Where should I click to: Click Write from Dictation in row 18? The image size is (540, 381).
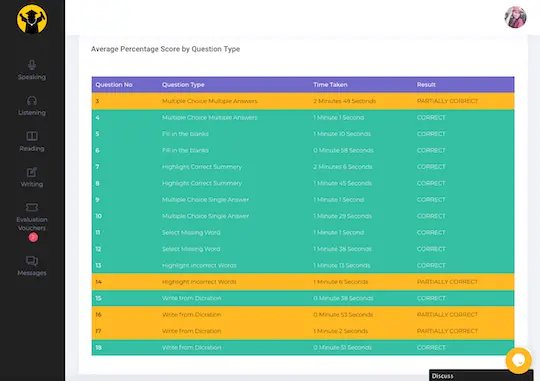point(191,348)
